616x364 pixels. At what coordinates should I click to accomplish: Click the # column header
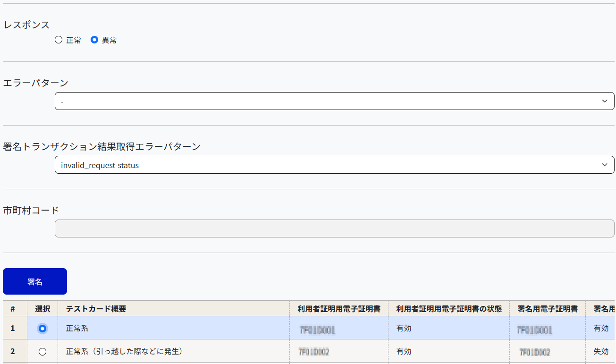point(13,309)
